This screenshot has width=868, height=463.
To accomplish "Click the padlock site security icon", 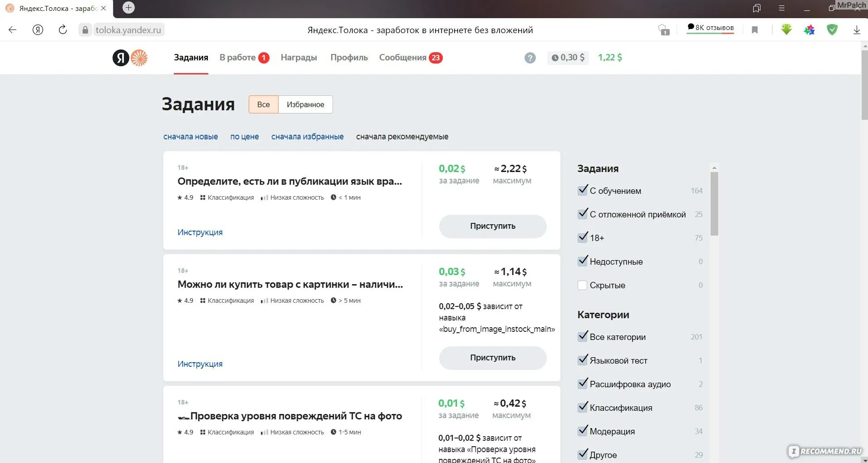I will pos(85,30).
